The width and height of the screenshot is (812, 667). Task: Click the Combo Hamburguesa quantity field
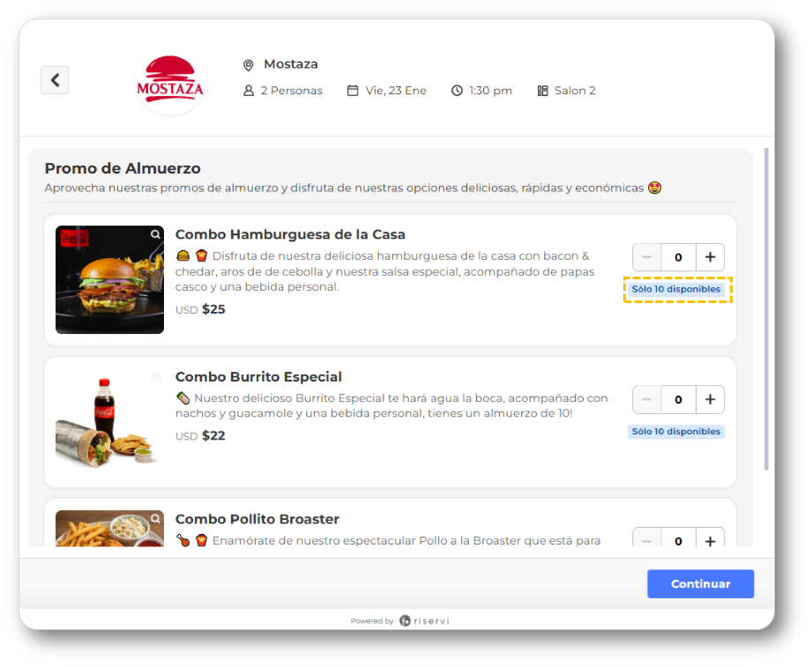pyautogui.click(x=678, y=257)
